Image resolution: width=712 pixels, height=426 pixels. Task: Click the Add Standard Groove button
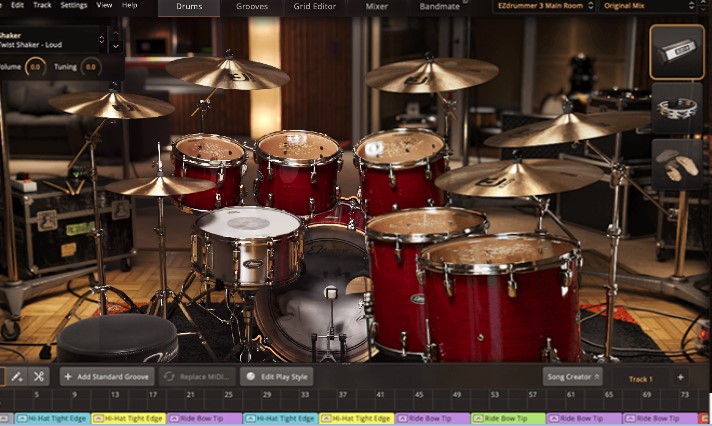pyautogui.click(x=106, y=377)
